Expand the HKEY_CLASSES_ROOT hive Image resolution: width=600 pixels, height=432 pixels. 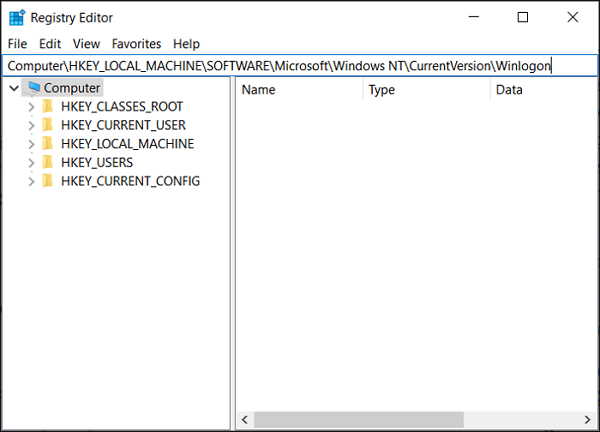coord(32,106)
